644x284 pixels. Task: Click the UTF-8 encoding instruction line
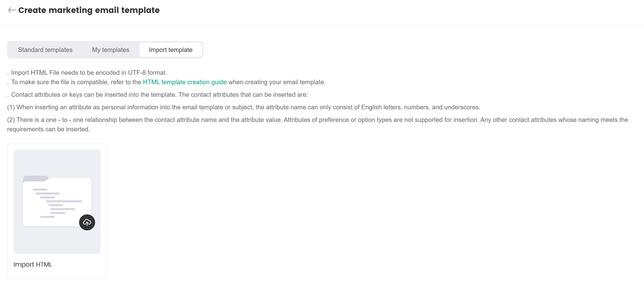coord(89,73)
